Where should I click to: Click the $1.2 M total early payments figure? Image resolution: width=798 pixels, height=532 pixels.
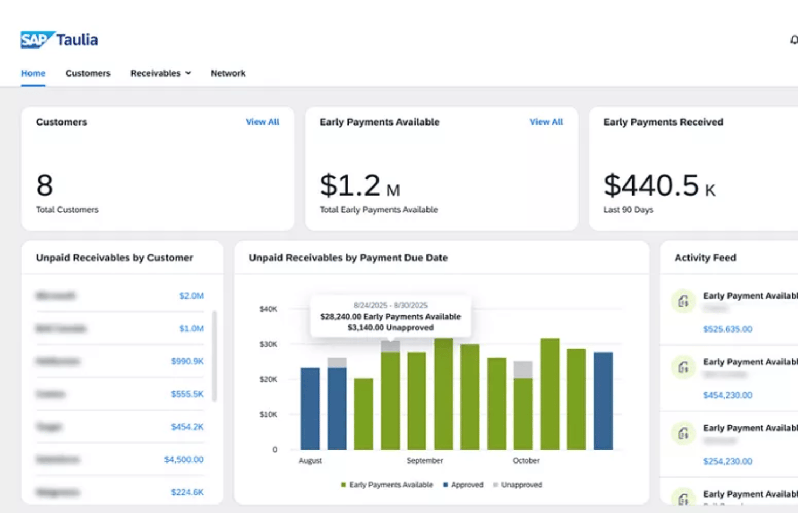point(360,185)
